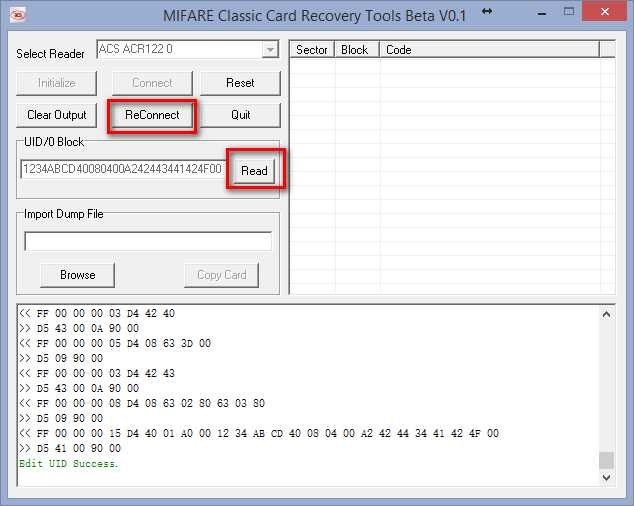Open the Select Reader dropdown arrow
Image resolution: width=634 pixels, height=506 pixels.
pos(270,50)
